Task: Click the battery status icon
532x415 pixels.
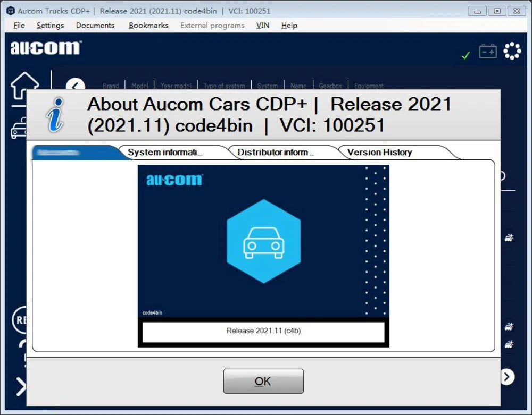Action: (488, 51)
